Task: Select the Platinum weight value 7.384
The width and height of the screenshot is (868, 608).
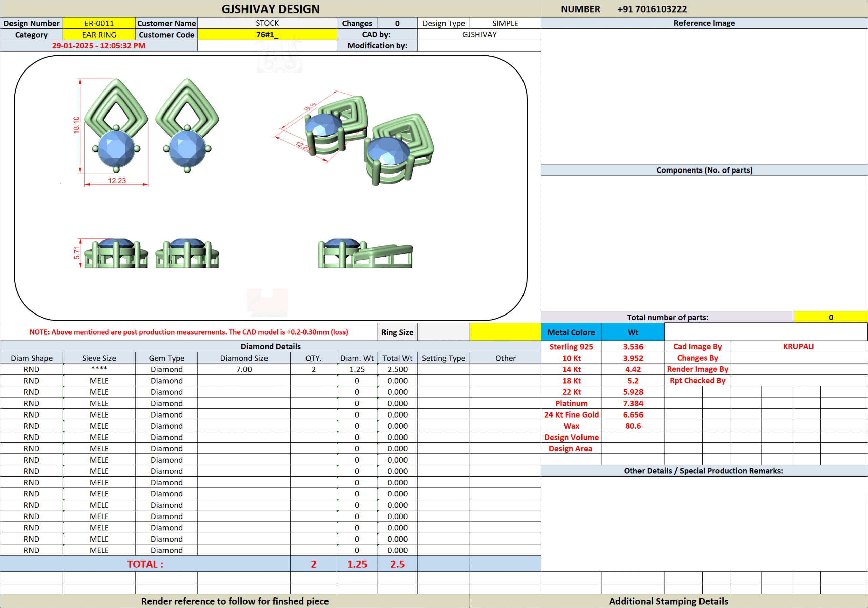Action: (x=633, y=403)
